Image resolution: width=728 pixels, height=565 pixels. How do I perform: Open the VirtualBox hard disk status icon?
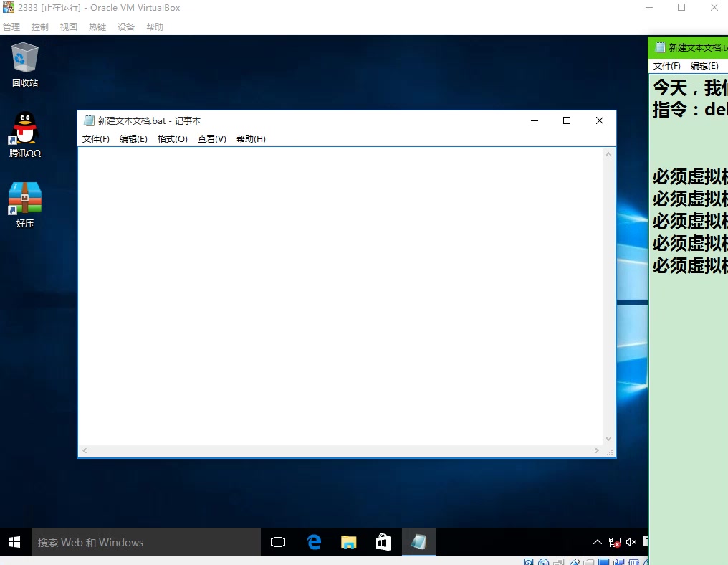pyautogui.click(x=529, y=561)
